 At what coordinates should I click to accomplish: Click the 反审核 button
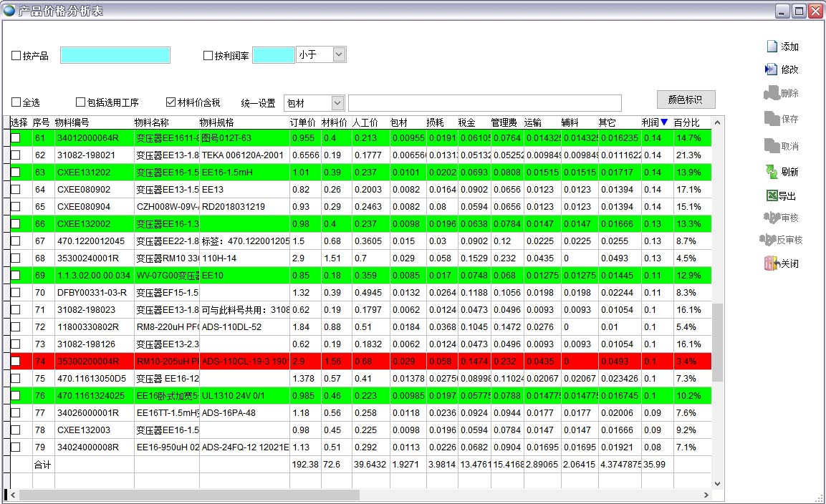782,240
